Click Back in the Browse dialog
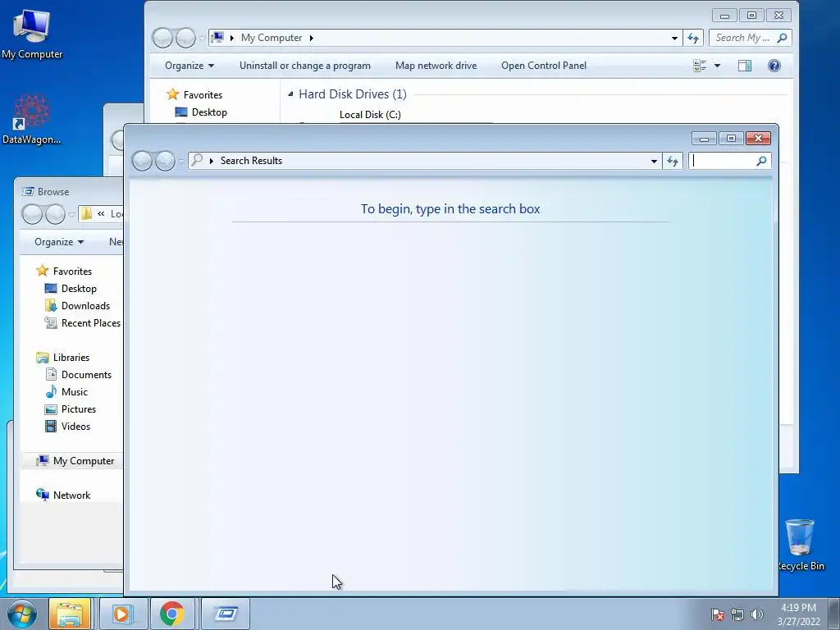 click(x=32, y=214)
